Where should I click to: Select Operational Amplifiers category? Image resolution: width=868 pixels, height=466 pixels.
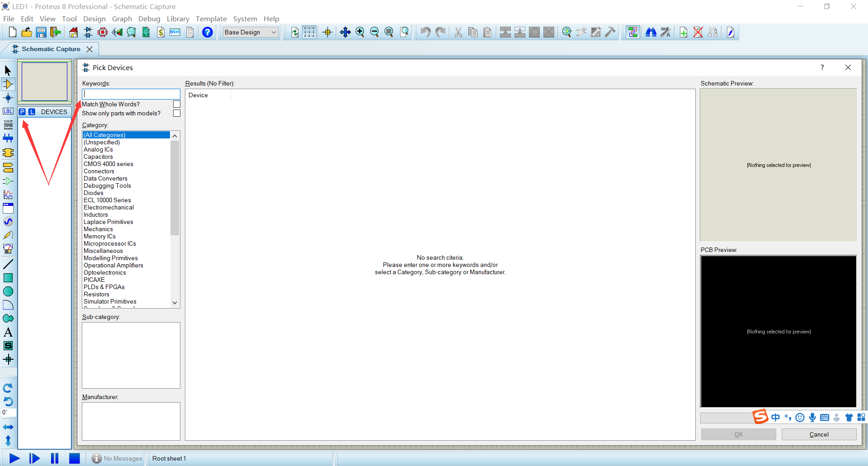pos(126,265)
